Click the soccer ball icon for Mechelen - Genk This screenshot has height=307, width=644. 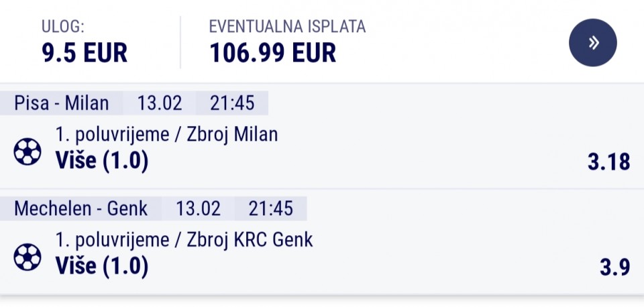pos(28,257)
